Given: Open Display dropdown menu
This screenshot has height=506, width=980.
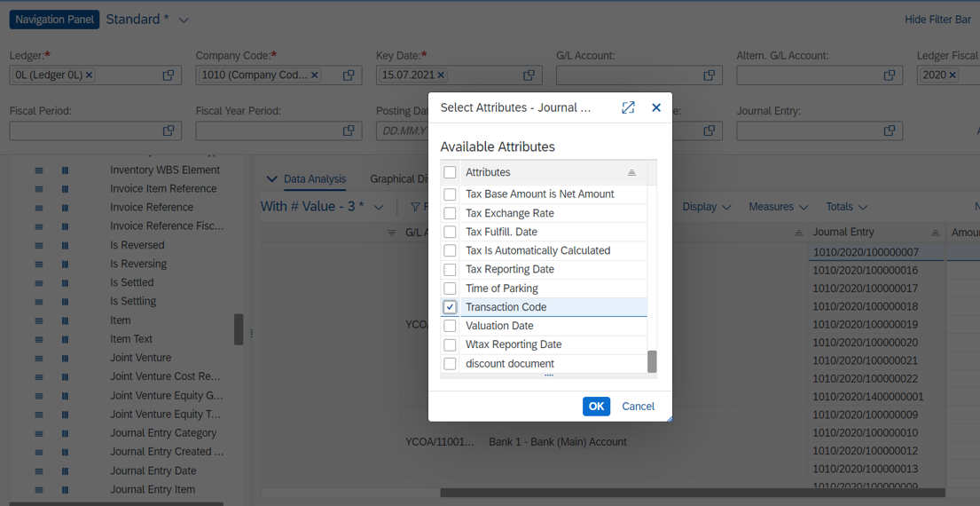Looking at the screenshot, I should [706, 207].
